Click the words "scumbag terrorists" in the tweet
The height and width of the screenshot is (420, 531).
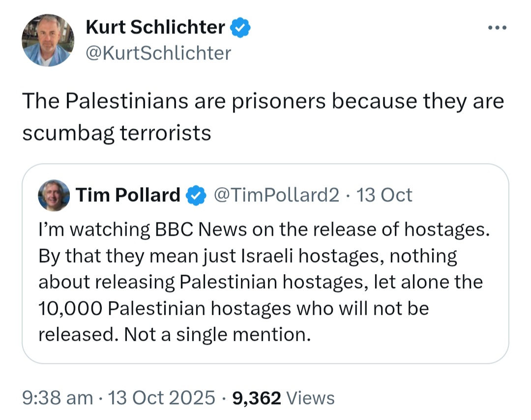[x=117, y=133]
